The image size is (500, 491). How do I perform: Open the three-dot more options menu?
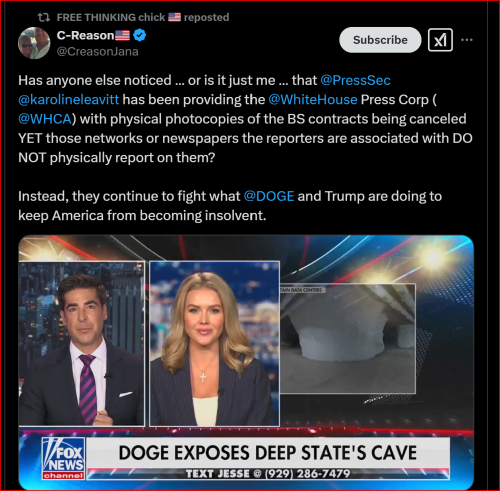467,40
